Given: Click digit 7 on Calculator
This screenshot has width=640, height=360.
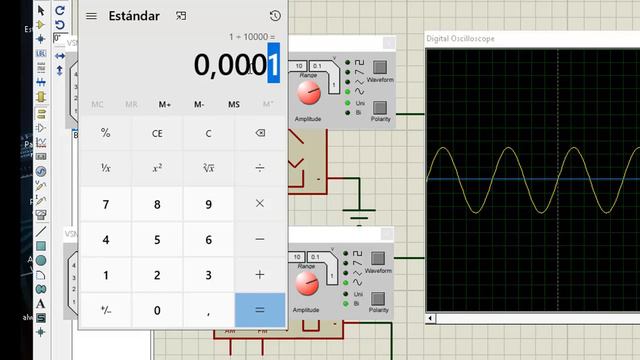Looking at the screenshot, I should click(x=106, y=204).
